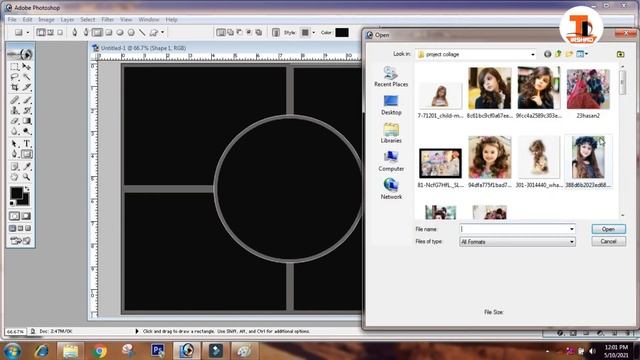The width and height of the screenshot is (640, 360).
Task: Select the Lasso tool
Action: coord(14,77)
